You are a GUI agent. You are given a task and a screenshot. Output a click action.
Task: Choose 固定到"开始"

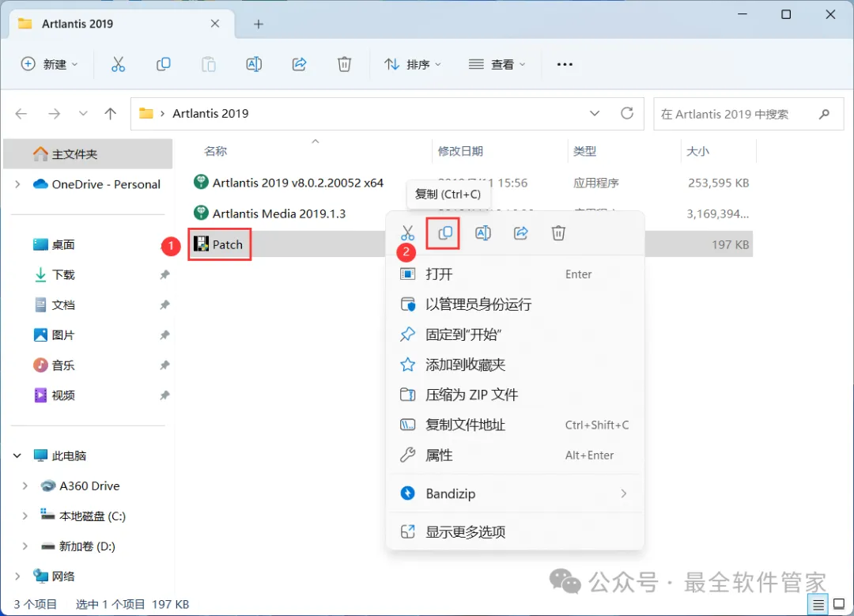[x=515, y=334]
